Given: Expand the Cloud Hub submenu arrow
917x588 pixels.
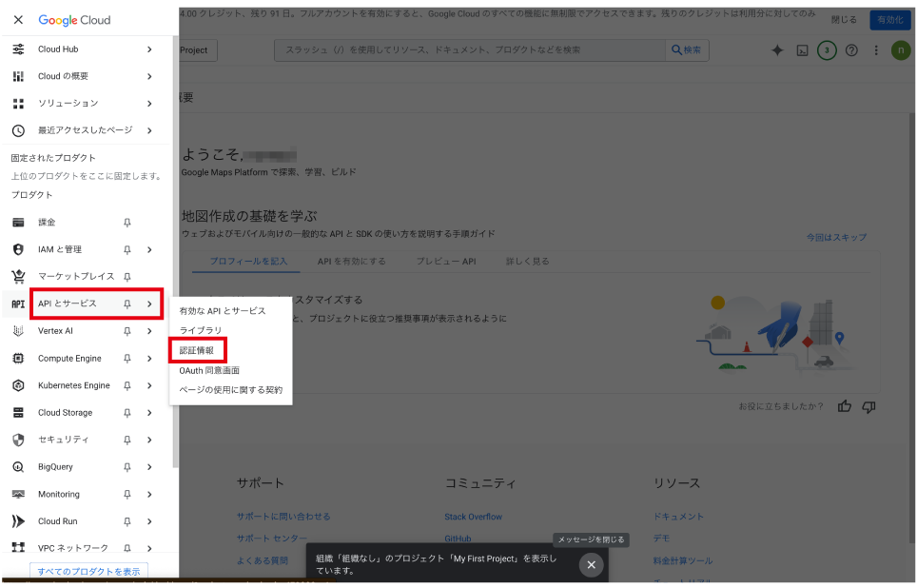Looking at the screenshot, I should [149, 49].
